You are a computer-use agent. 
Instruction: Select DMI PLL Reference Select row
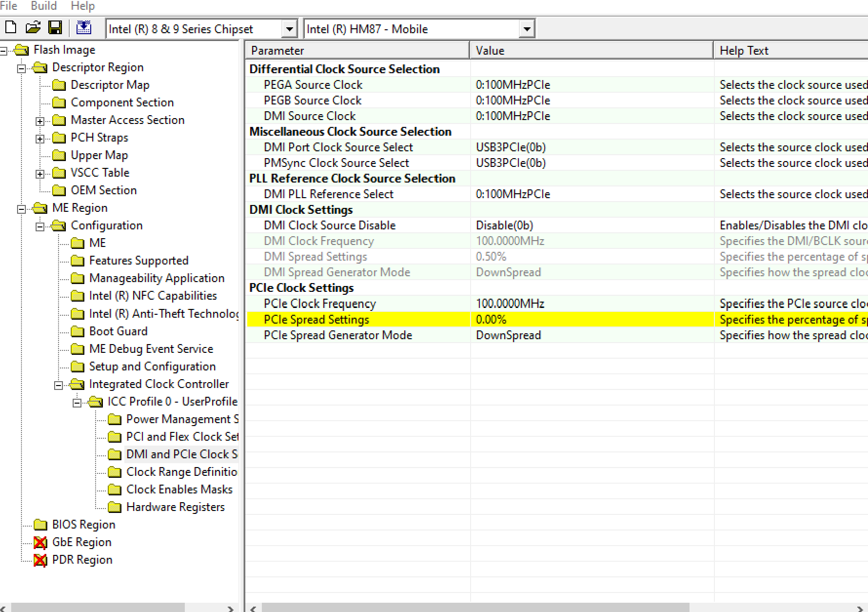click(x=557, y=194)
